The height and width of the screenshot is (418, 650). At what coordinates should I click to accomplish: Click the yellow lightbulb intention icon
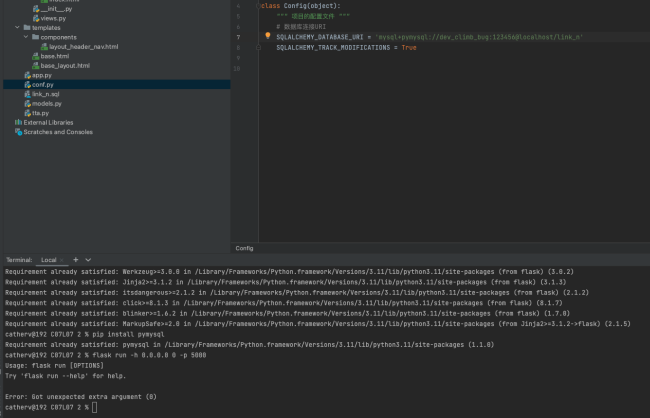tap(268, 36)
